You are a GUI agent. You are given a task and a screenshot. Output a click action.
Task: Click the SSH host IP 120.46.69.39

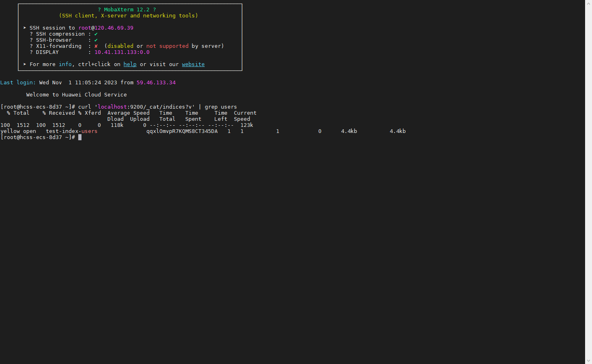coord(114,28)
